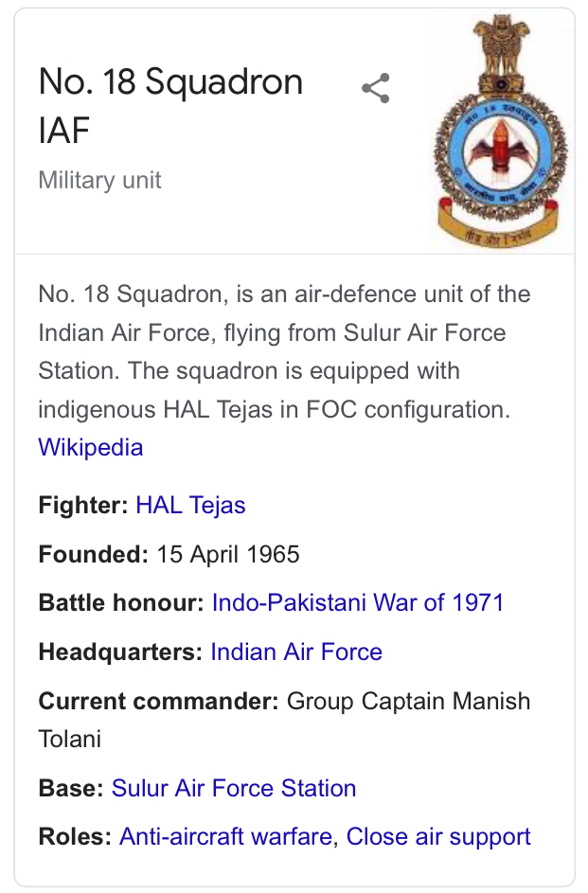Select the Anti-aircraft warfare role link
Image resolution: width=588 pixels, height=893 pixels.
(225, 836)
